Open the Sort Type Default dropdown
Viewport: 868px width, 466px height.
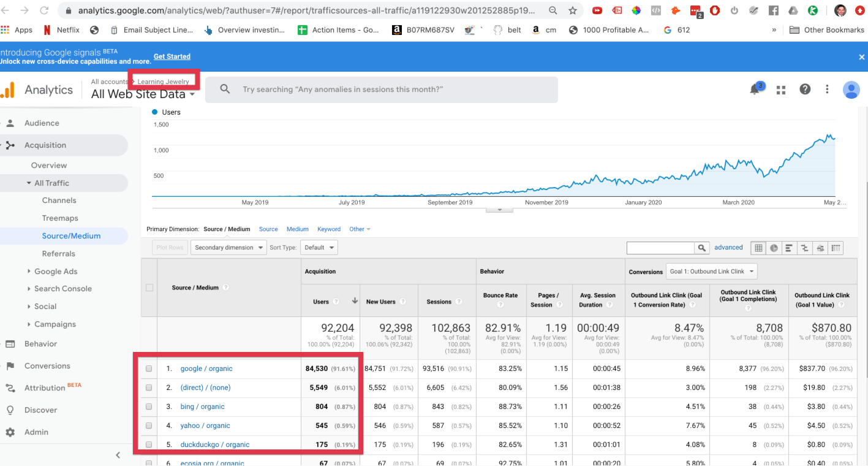coord(319,248)
